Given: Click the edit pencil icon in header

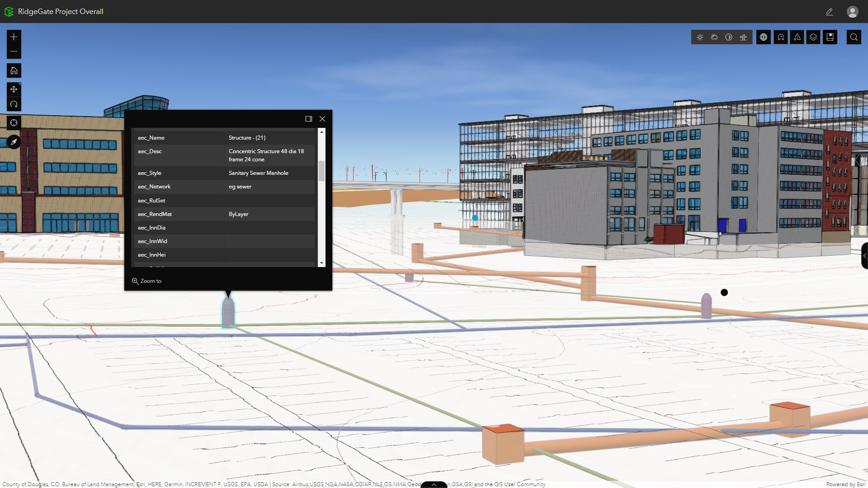Looking at the screenshot, I should point(829,12).
